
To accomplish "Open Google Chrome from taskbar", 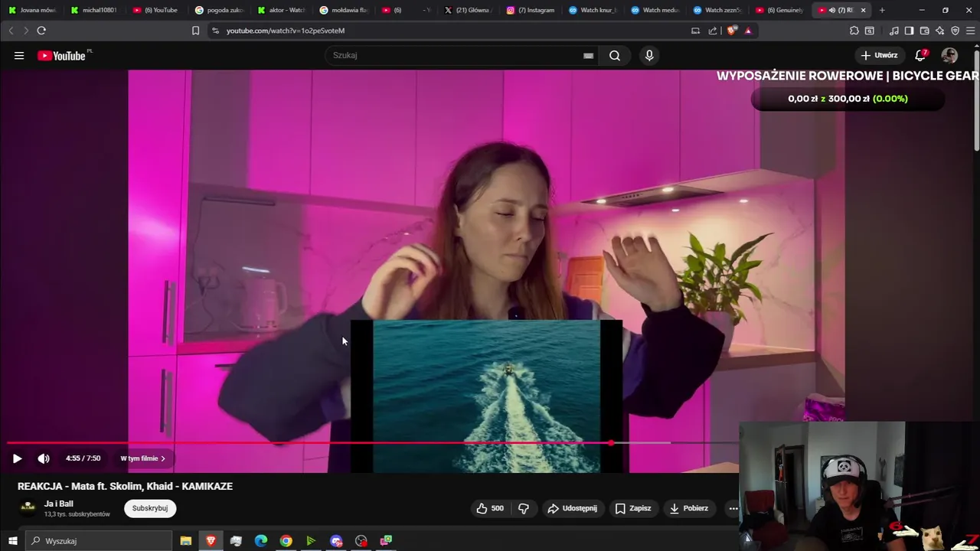I will (x=286, y=541).
